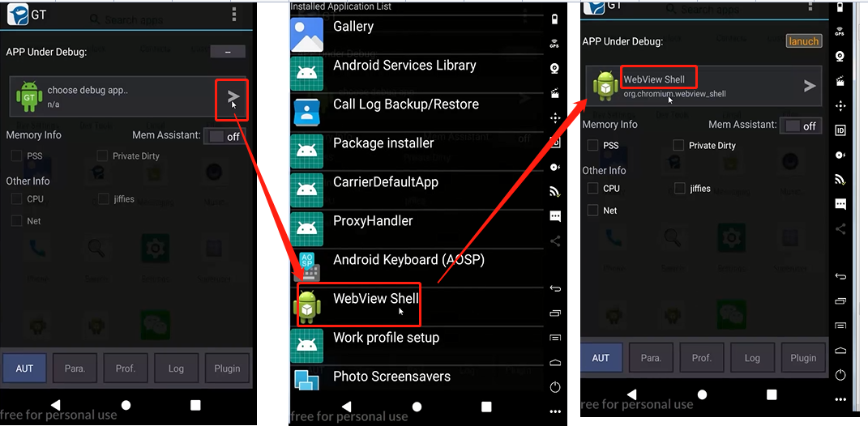
Task: Click the screen-record clapper icon in the middle sidebar
Action: tap(554, 93)
